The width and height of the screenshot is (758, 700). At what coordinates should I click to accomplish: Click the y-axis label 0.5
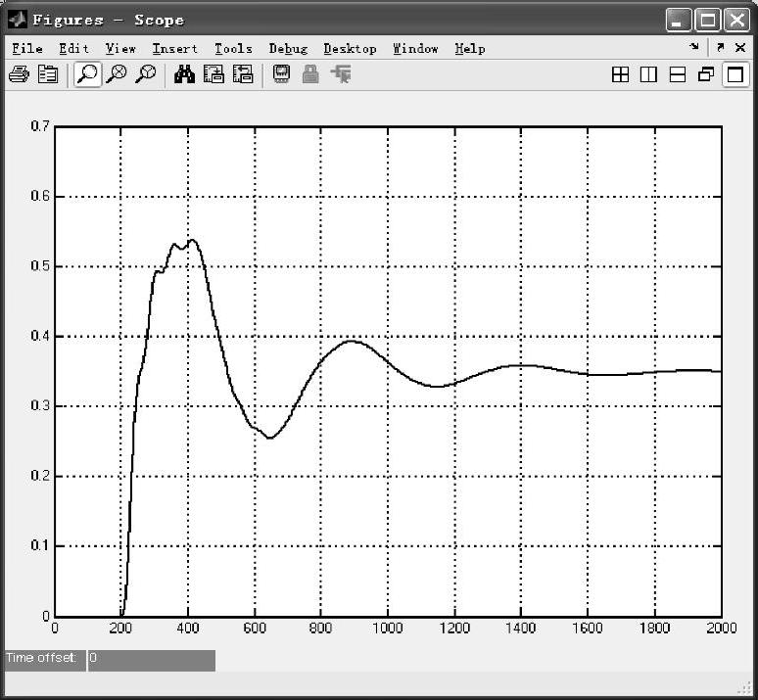click(x=40, y=266)
